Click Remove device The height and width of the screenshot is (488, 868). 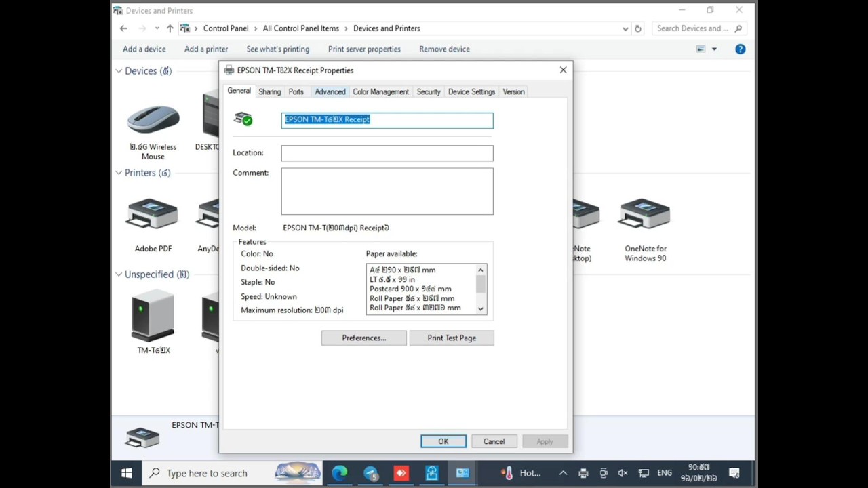444,49
